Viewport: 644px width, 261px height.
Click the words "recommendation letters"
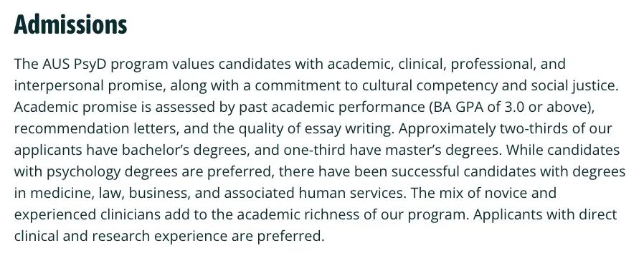coord(95,128)
